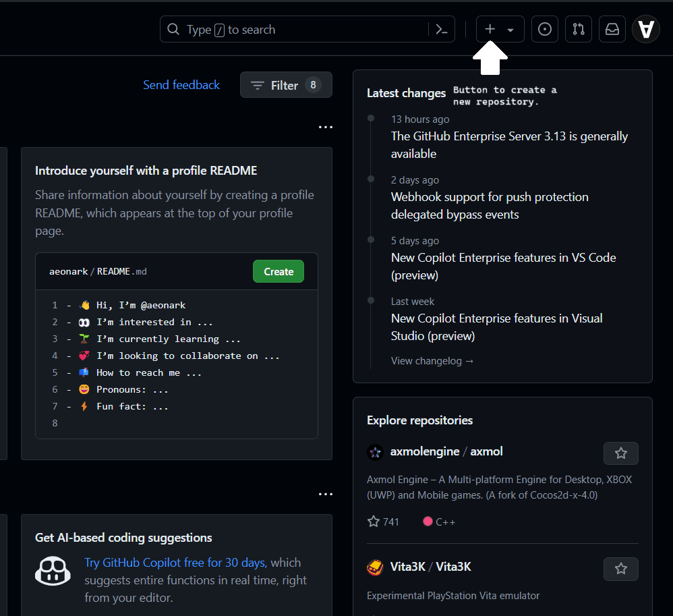Image resolution: width=673 pixels, height=616 pixels.
Task: Open the View changelog link
Action: (x=432, y=361)
